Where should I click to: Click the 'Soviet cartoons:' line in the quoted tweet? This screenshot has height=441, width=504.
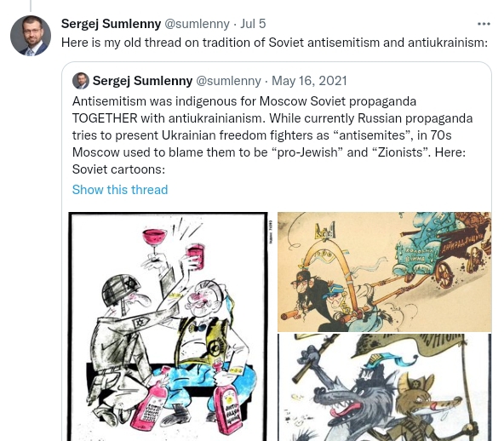[118, 169]
